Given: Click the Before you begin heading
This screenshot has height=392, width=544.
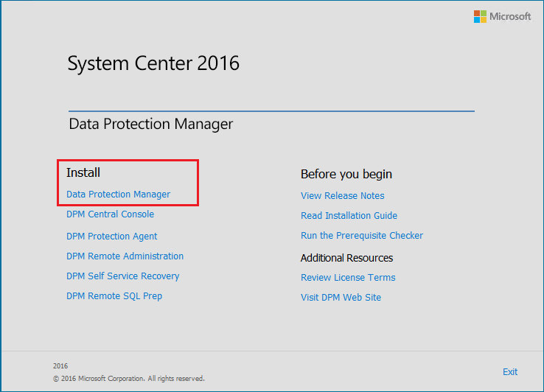Looking at the screenshot, I should point(346,174).
